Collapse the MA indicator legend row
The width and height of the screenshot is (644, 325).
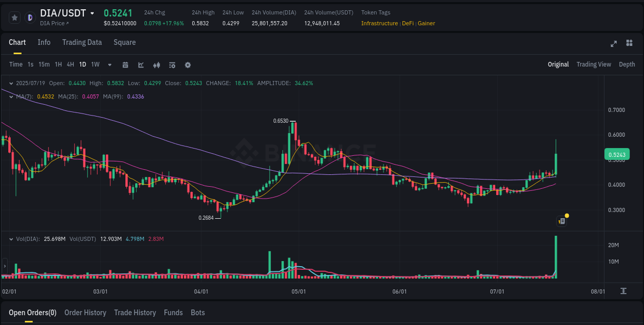[x=11, y=96]
